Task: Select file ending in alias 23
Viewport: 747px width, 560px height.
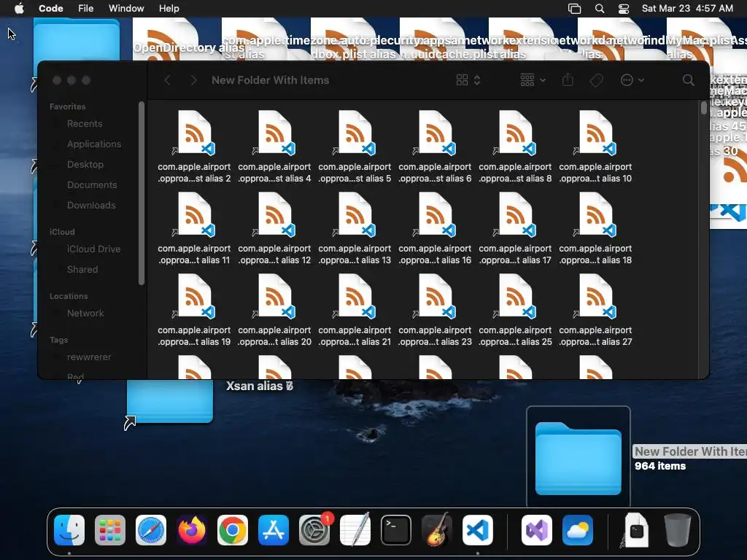Action: pos(435,311)
